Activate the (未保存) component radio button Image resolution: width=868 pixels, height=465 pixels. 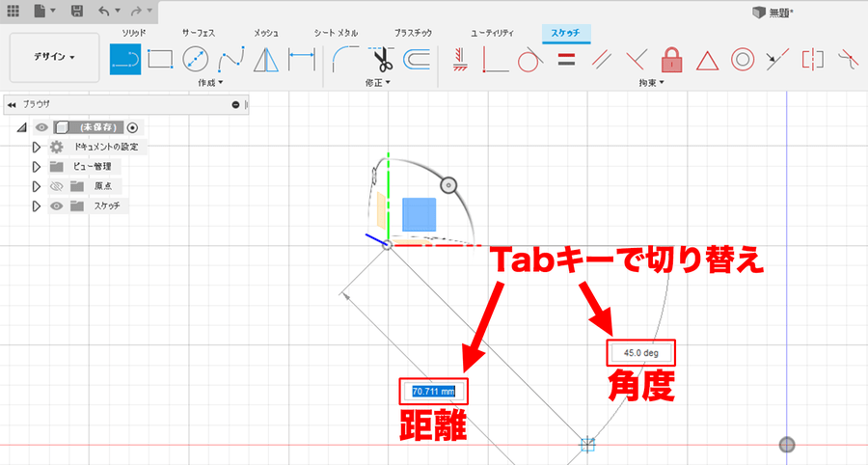point(132,128)
